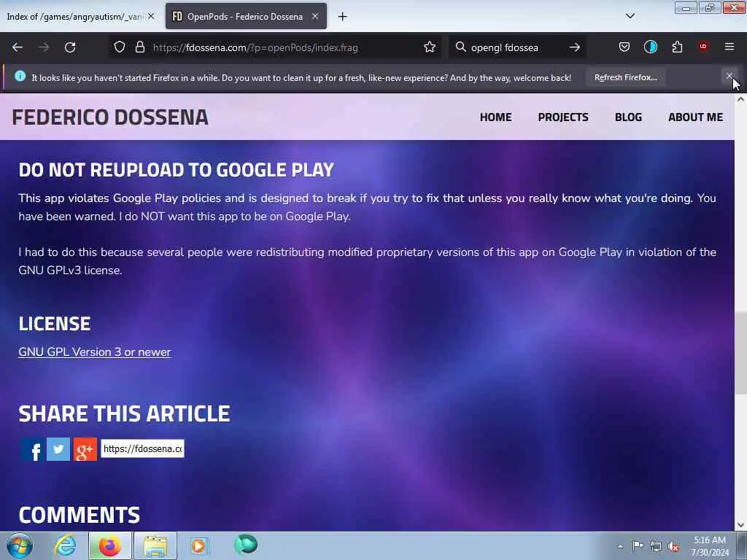Click the Refresh Firefox... button
747x560 pixels.
pos(625,77)
